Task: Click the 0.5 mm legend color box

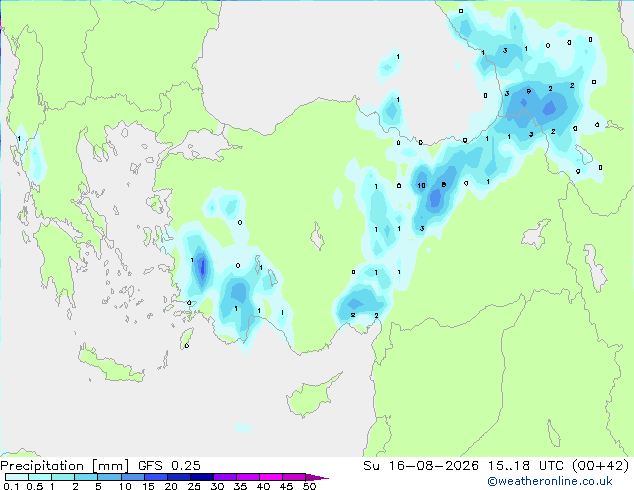Action: [x=40, y=477]
